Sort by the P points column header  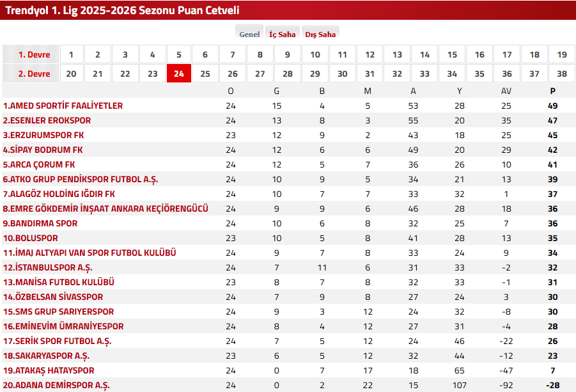pyautogui.click(x=552, y=91)
